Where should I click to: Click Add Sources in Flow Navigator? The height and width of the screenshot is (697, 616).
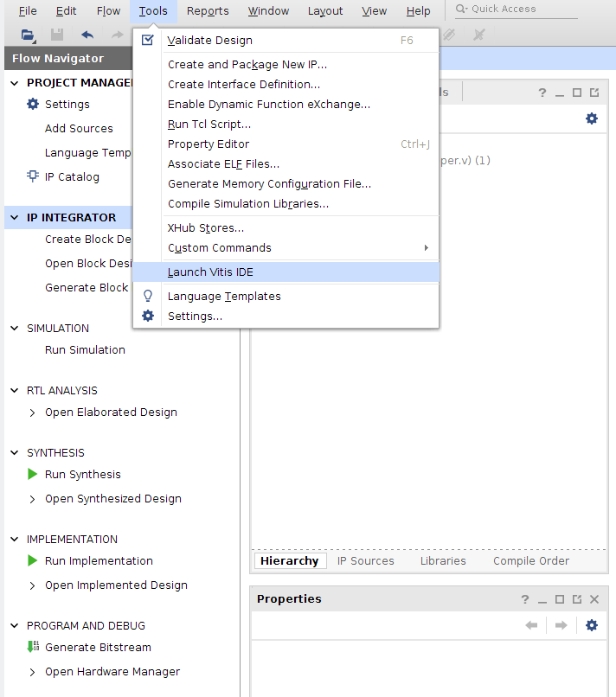click(79, 129)
